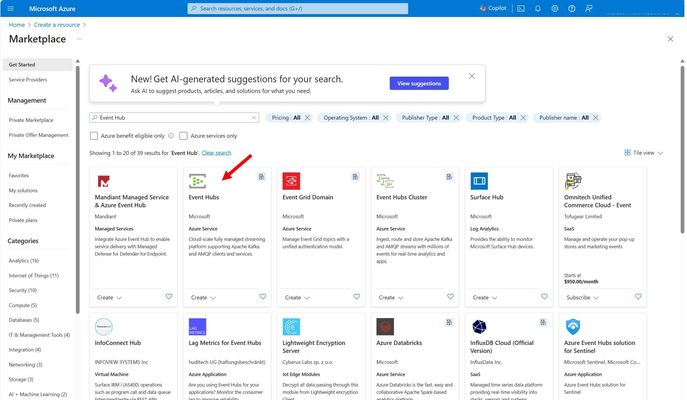
Task: Filter by Internet of Things (11) category
Action: [x=34, y=276]
